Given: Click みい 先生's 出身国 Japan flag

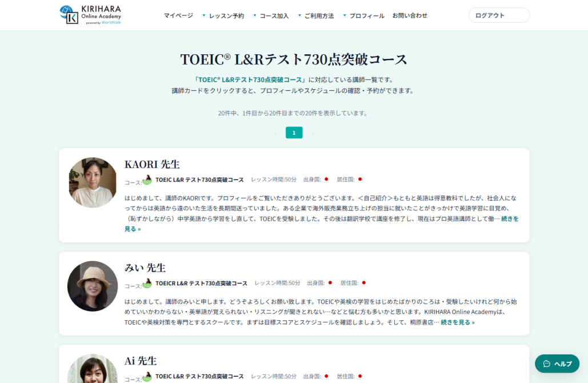Looking at the screenshot, I should [x=330, y=283].
